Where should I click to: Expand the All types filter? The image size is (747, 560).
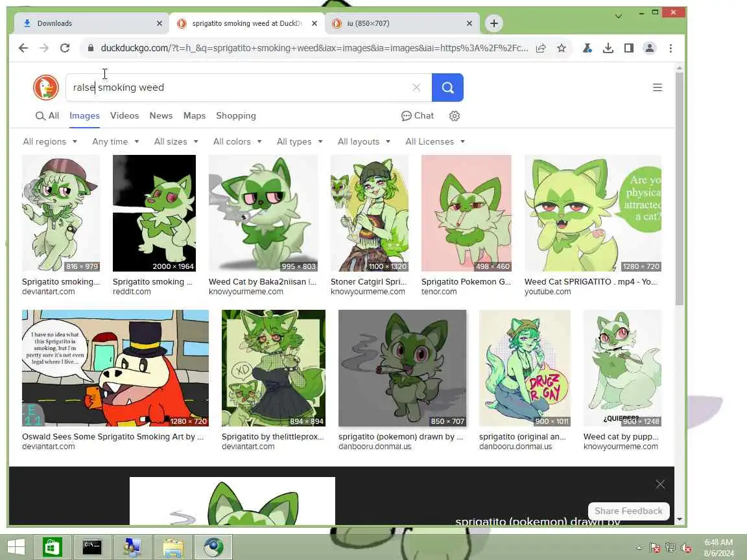300,142
